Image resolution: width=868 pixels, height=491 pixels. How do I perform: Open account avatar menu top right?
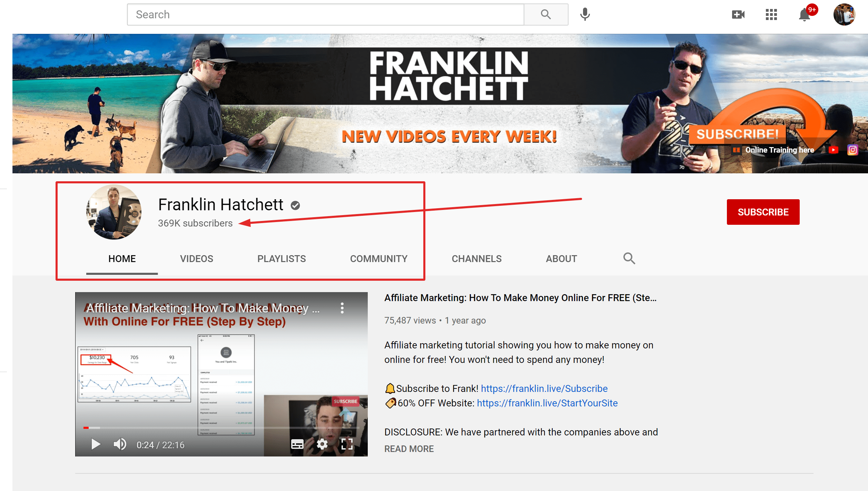tap(844, 15)
